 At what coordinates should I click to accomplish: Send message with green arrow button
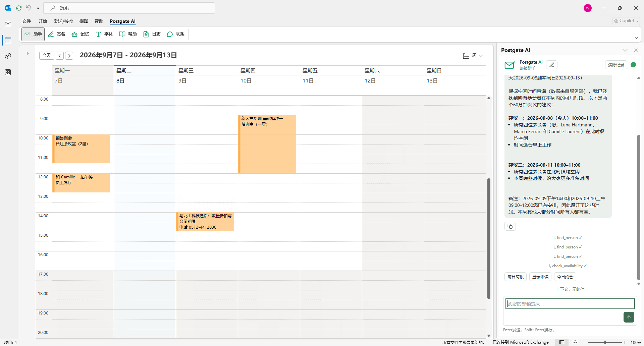tap(629, 317)
